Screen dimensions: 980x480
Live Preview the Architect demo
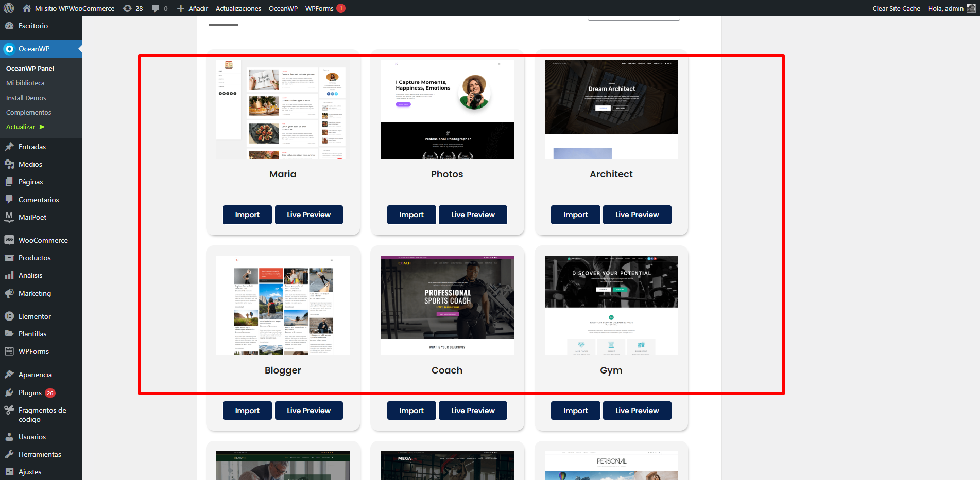tap(637, 215)
